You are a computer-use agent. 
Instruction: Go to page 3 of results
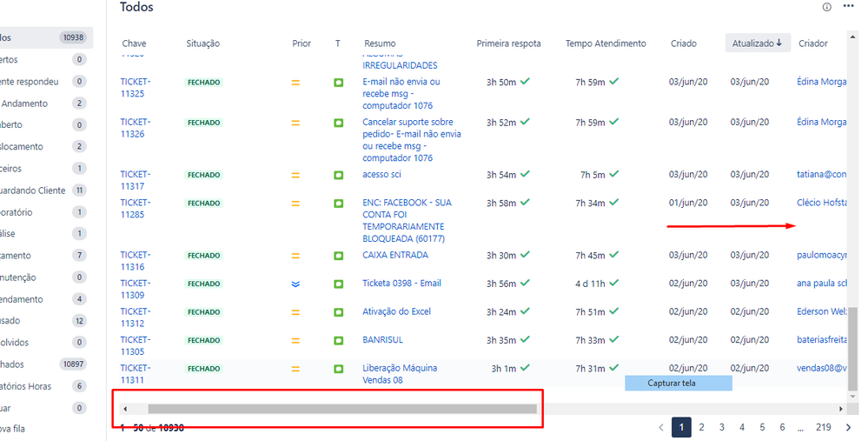point(722,427)
